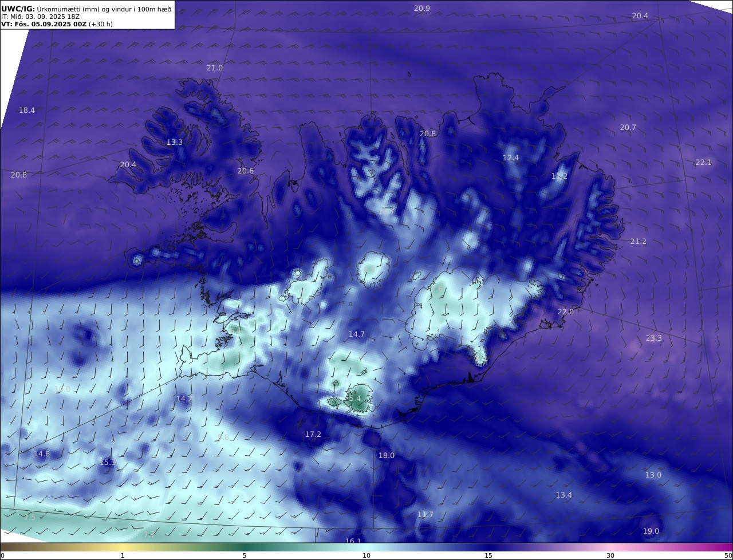733x560 pixels.
Task: Select the 22.0 value label
Action: tap(566, 311)
